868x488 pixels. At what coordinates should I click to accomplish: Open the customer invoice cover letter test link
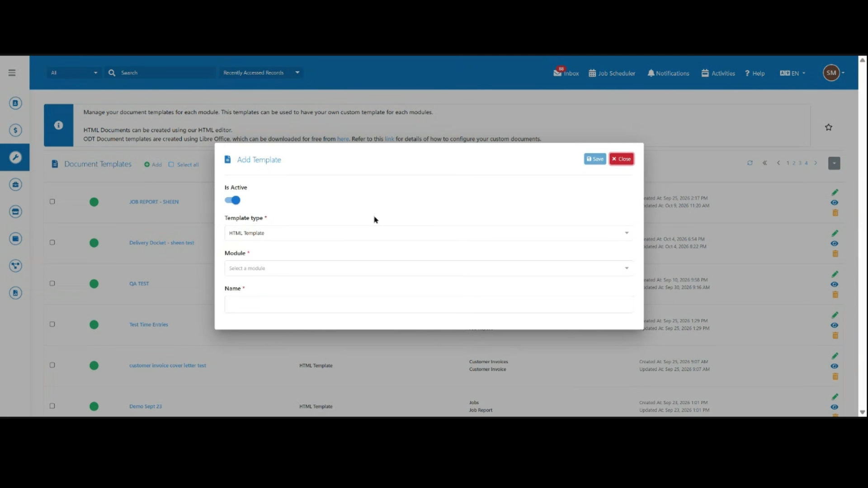[167, 366]
